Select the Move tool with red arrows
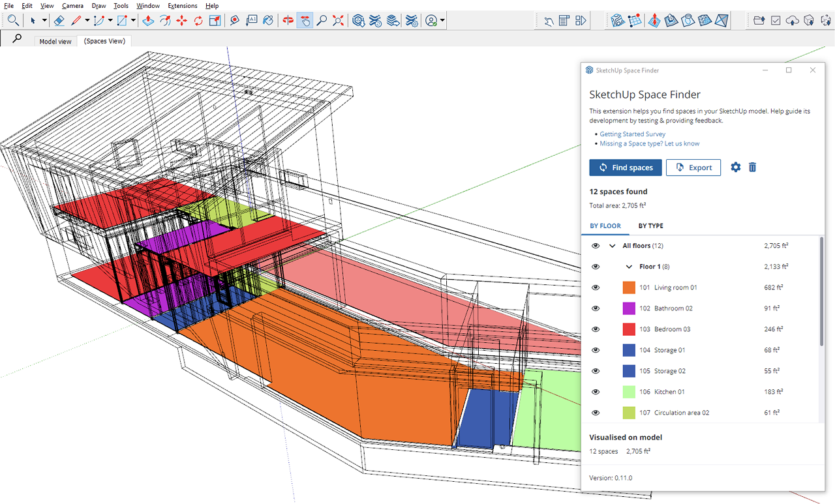Image resolution: width=835 pixels, height=504 pixels. [x=181, y=20]
